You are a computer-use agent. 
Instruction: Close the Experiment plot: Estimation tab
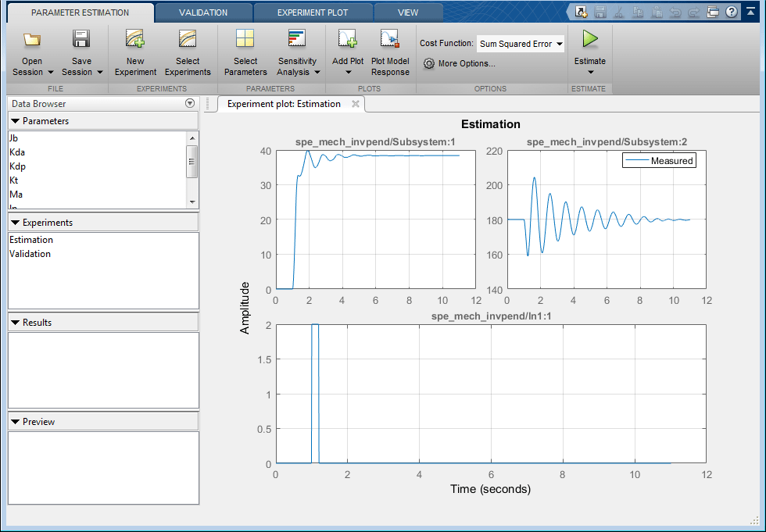356,104
